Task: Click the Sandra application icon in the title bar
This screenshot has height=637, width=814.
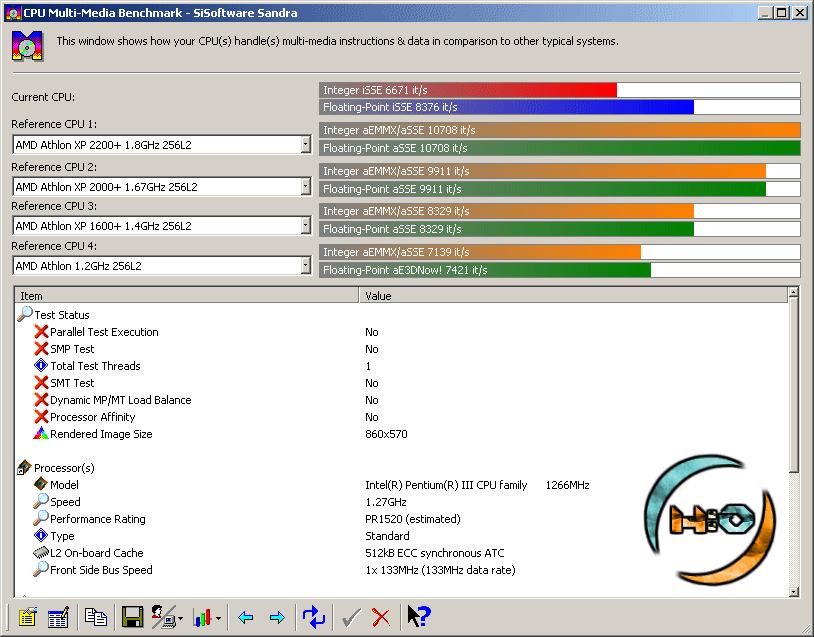Action: pos(13,13)
